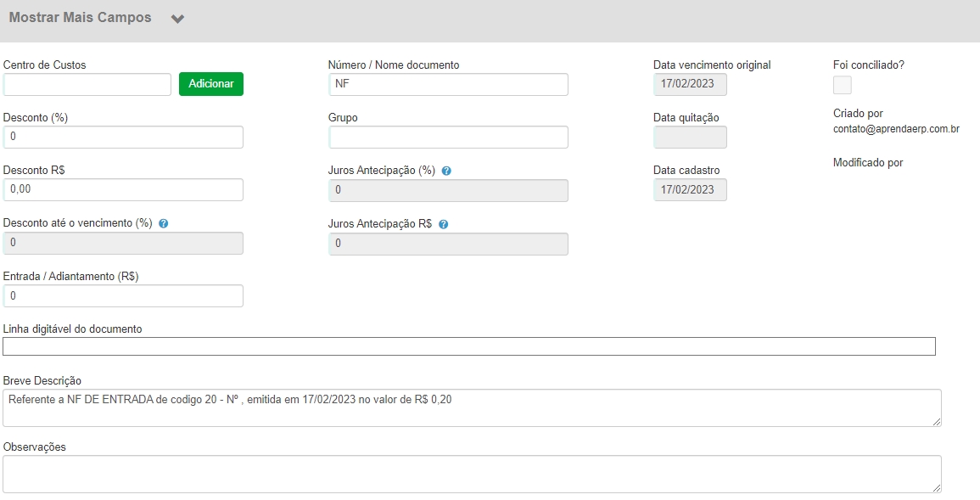
Task: Click the Data cadastro date field
Action: coord(690,190)
